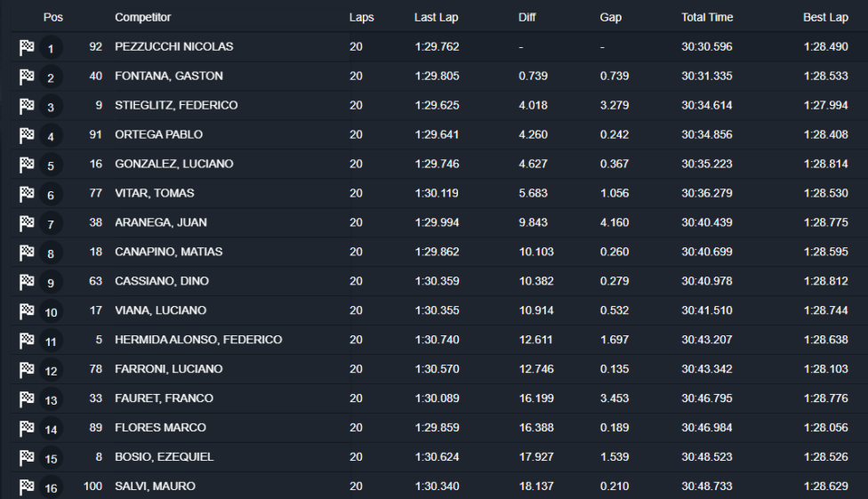Select competitor Gonzalez, Luciano
This screenshot has height=499, width=868.
pyautogui.click(x=173, y=165)
